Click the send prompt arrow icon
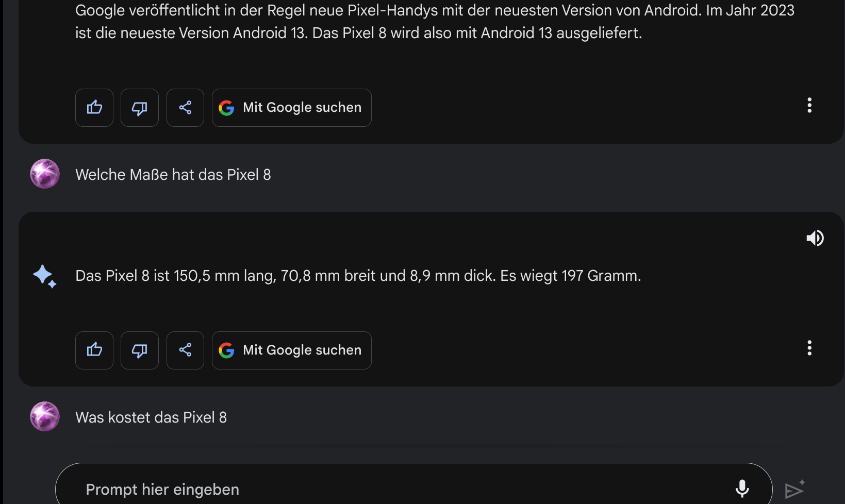This screenshot has width=845, height=504. (x=794, y=489)
